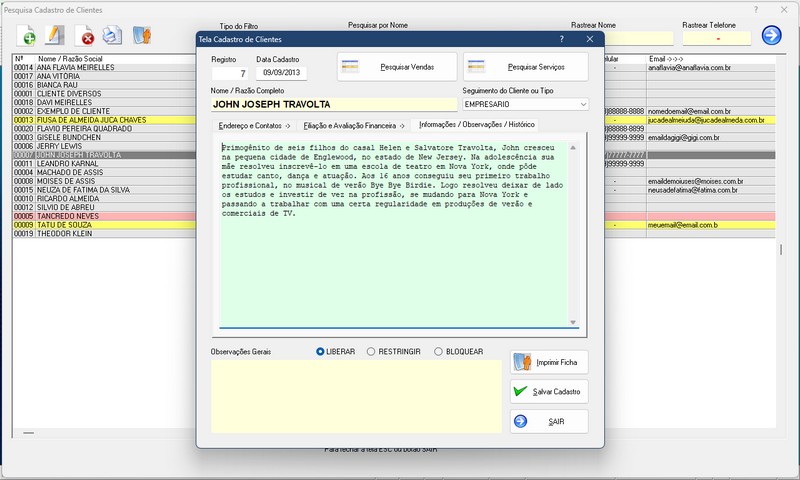Select MOISES DE ASSIS row
The height and width of the screenshot is (480, 800).
pyautogui.click(x=105, y=181)
